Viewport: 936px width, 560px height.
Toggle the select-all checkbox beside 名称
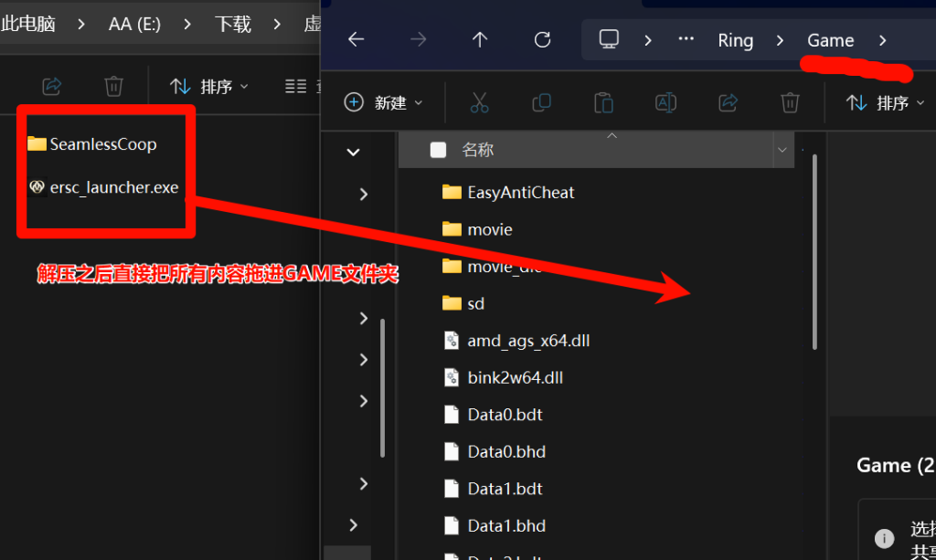438,150
